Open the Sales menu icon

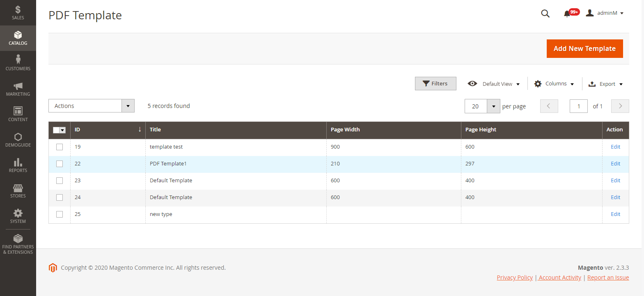coord(18,10)
